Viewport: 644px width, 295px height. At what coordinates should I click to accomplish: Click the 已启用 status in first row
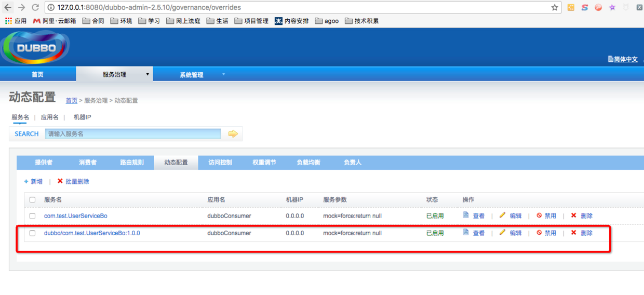tap(435, 216)
